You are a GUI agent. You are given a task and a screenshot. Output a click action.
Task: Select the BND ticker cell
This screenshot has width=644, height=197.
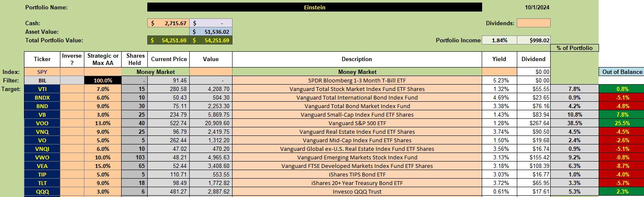point(42,106)
